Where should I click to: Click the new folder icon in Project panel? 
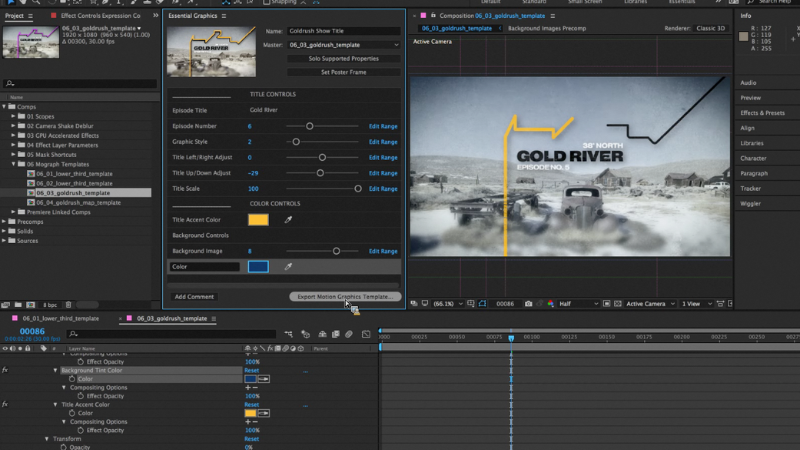(19, 304)
